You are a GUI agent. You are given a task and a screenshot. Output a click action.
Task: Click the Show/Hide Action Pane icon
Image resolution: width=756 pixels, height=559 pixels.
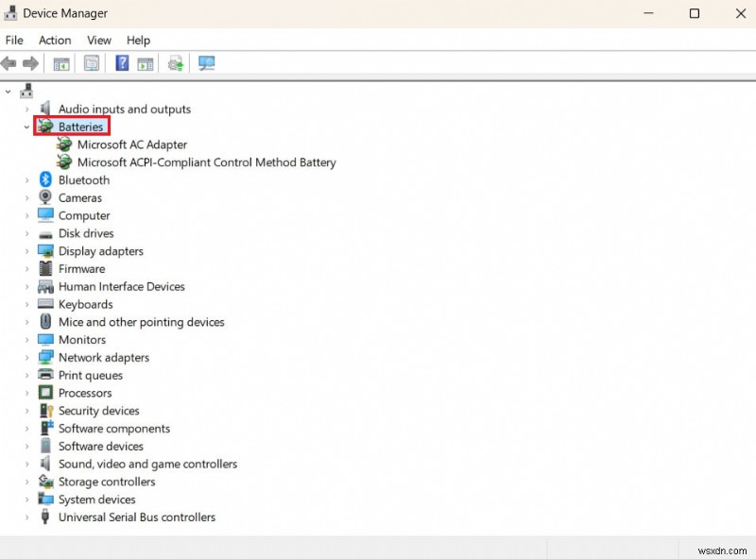point(146,63)
